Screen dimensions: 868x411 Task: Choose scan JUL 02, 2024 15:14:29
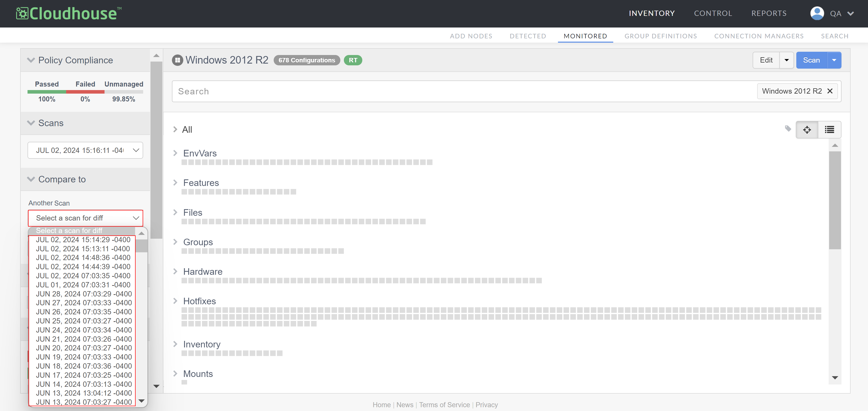pos(83,240)
